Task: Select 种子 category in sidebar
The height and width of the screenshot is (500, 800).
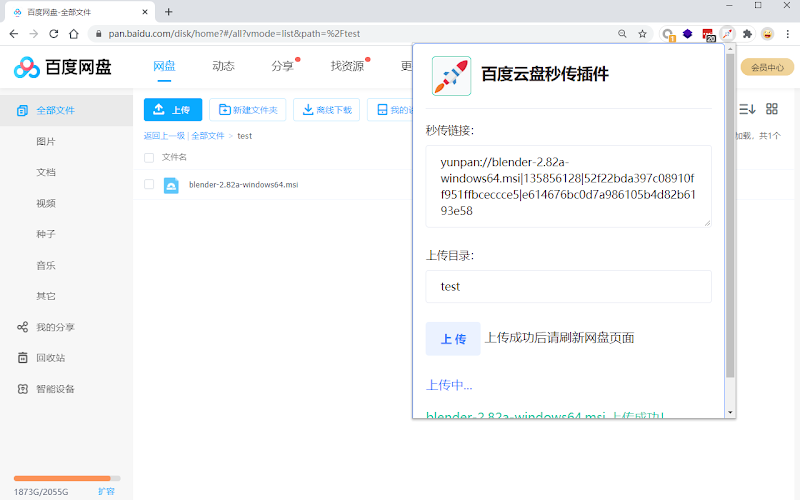Action: (46, 234)
